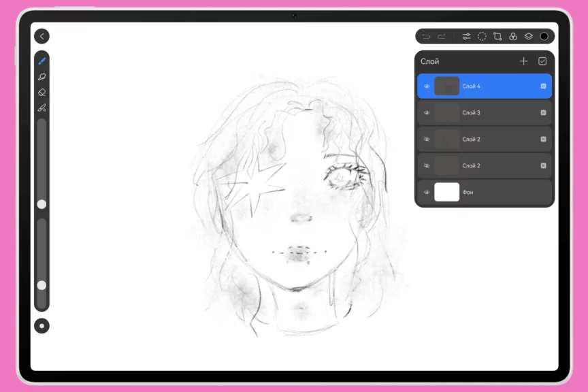Viewport: 588px width, 392px height.
Task: Hide the Фон background layer
Action: [427, 193]
